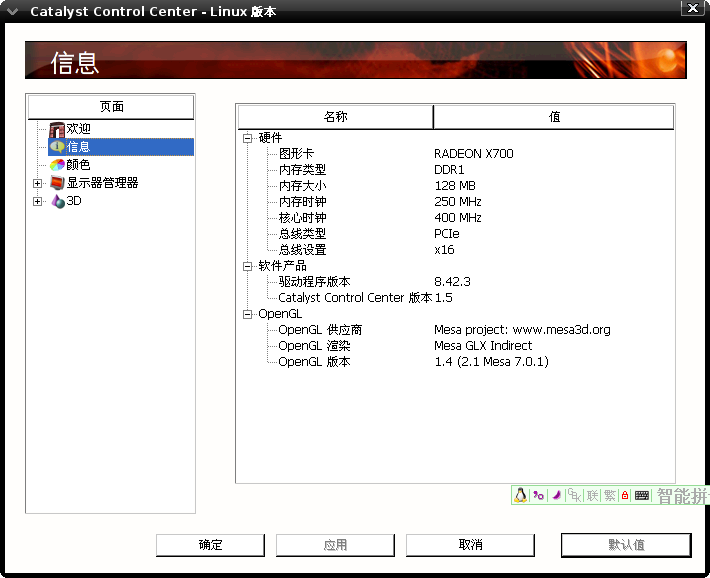The height and width of the screenshot is (578, 710).
Task: Open the virtual keyboard icon in input bar
Action: 642,496
